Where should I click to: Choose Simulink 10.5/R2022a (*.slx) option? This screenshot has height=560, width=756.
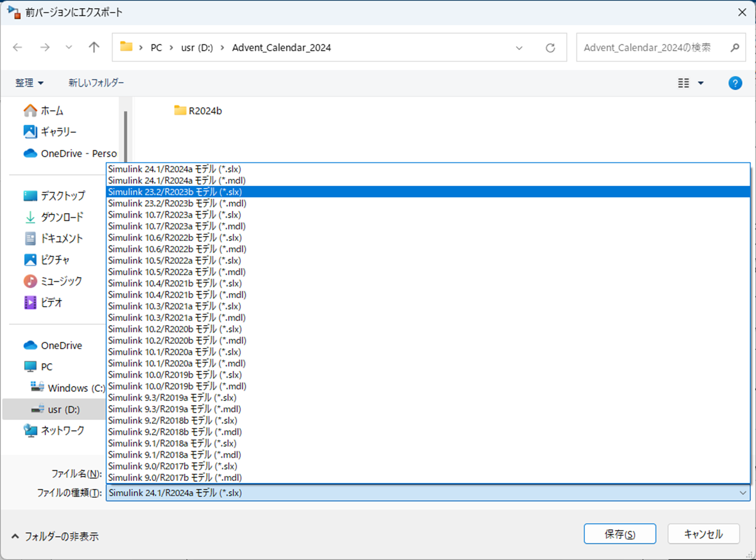point(428,260)
